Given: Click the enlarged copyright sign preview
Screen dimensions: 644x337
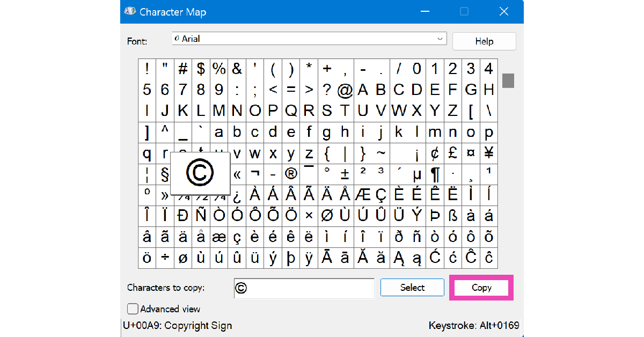Looking at the screenshot, I should coord(200,173).
